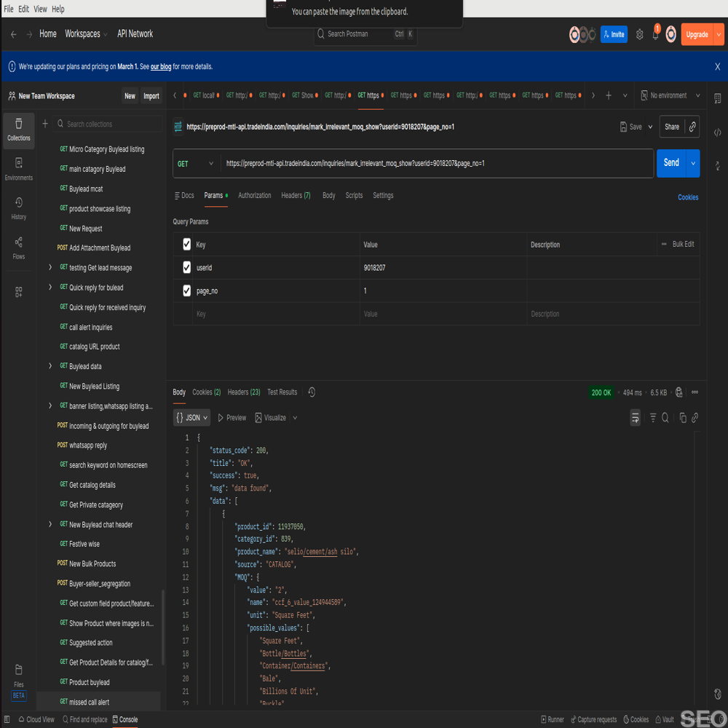The width and height of the screenshot is (728, 728).
Task: Open the Visualize response view
Action: tap(271, 418)
